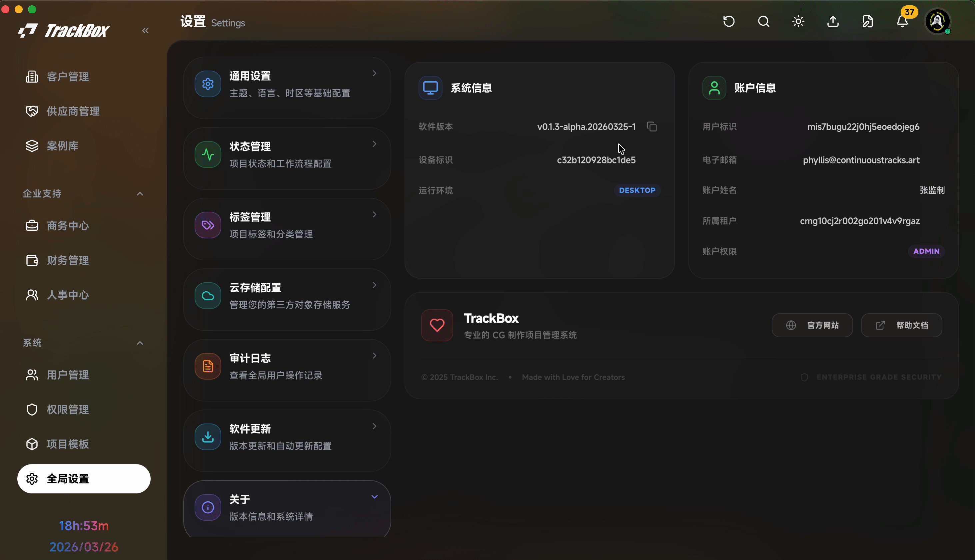Screen dimensions: 975x560
Task: Open 客户管理 in sidebar
Action: (x=84, y=77)
